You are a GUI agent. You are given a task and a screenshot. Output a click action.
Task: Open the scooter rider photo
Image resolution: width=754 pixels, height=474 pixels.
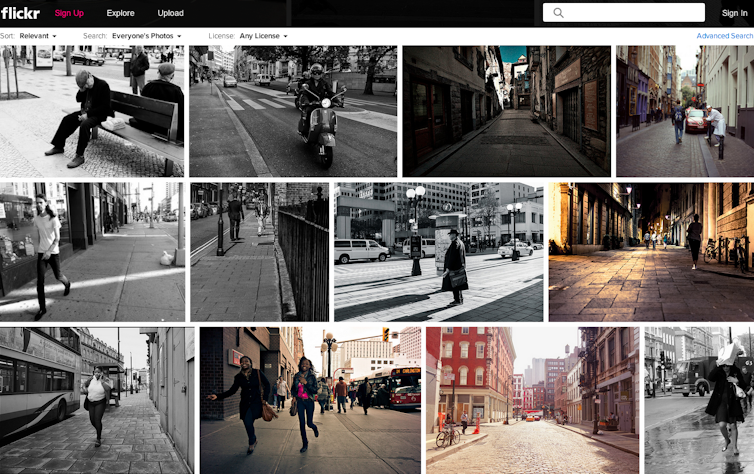(293, 111)
